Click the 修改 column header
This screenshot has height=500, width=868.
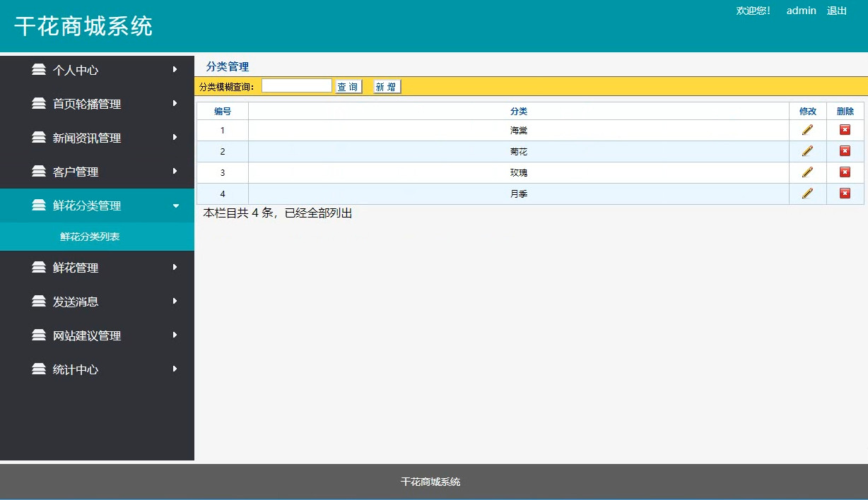(x=808, y=111)
